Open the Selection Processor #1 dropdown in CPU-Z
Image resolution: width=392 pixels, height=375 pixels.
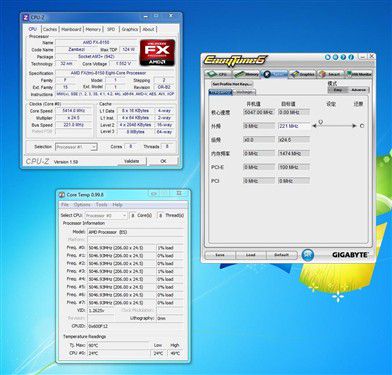tap(76, 147)
